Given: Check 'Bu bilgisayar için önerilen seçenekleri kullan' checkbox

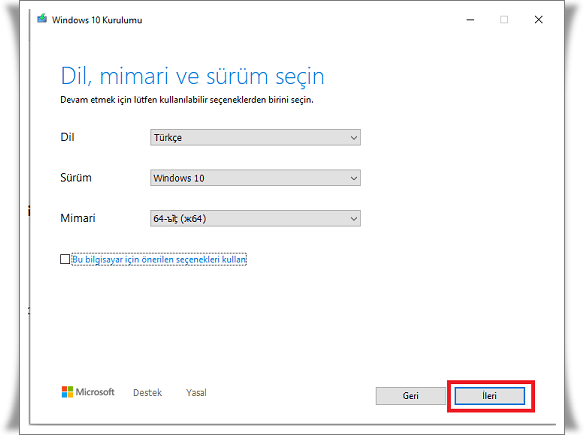Looking at the screenshot, I should 65,259.
